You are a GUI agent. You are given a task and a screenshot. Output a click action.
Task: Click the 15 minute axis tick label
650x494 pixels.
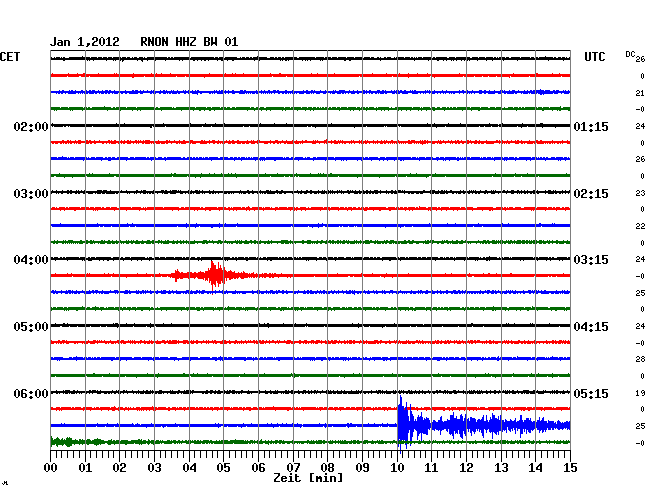570,467
